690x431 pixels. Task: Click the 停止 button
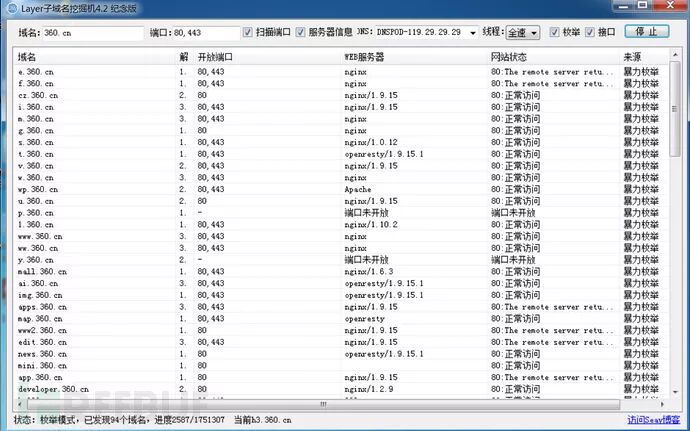pos(646,32)
